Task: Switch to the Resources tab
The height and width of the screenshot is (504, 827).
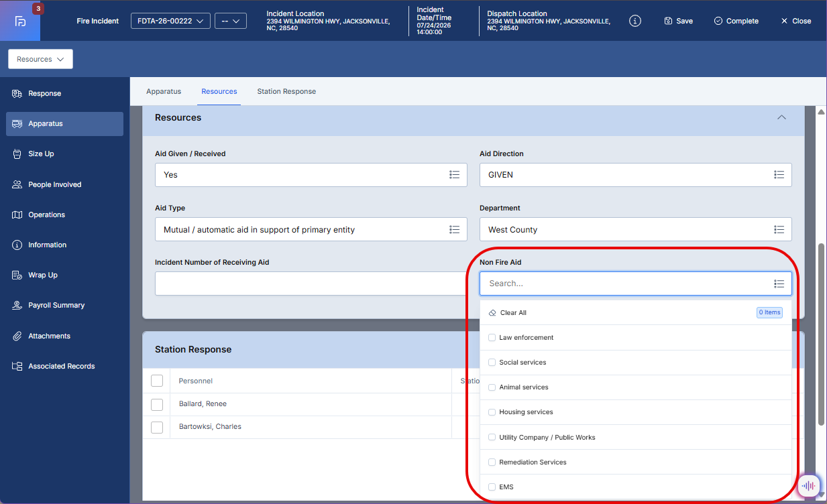Action: point(219,91)
